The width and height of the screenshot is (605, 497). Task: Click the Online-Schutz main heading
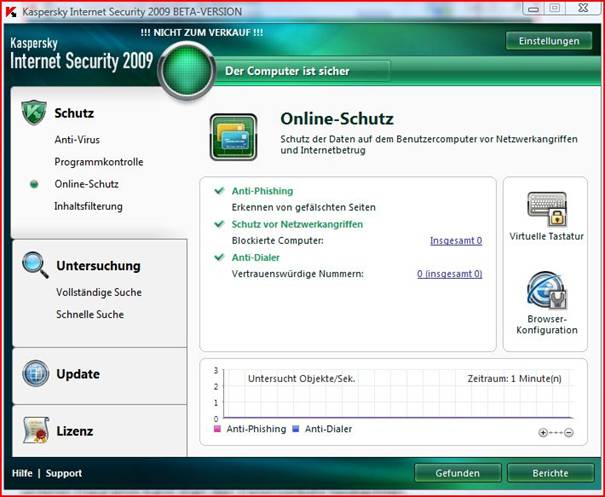(x=337, y=118)
